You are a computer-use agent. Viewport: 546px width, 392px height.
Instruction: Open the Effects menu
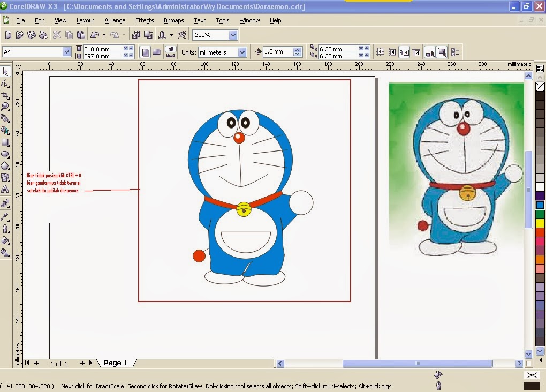(x=145, y=20)
